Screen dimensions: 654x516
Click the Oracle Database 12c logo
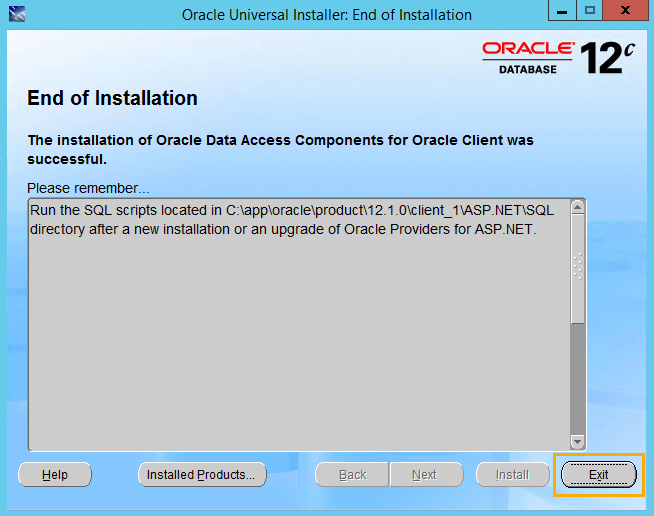558,58
